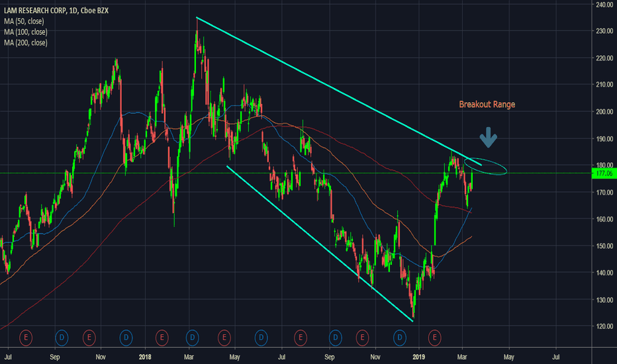Screen dimensions: 617x364
Task: Open the earnings marker dated April 2018
Action: coord(224,338)
